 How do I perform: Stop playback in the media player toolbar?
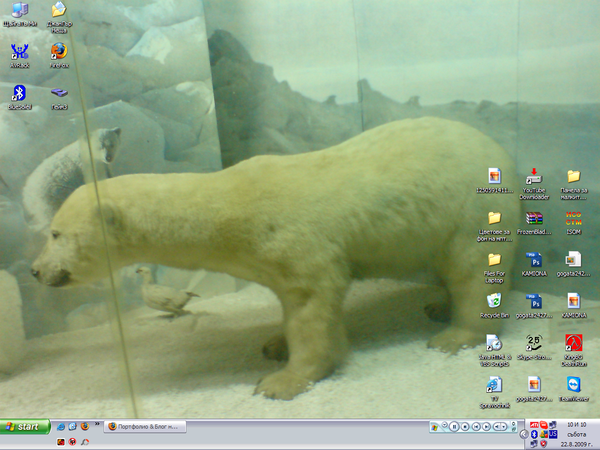465,426
